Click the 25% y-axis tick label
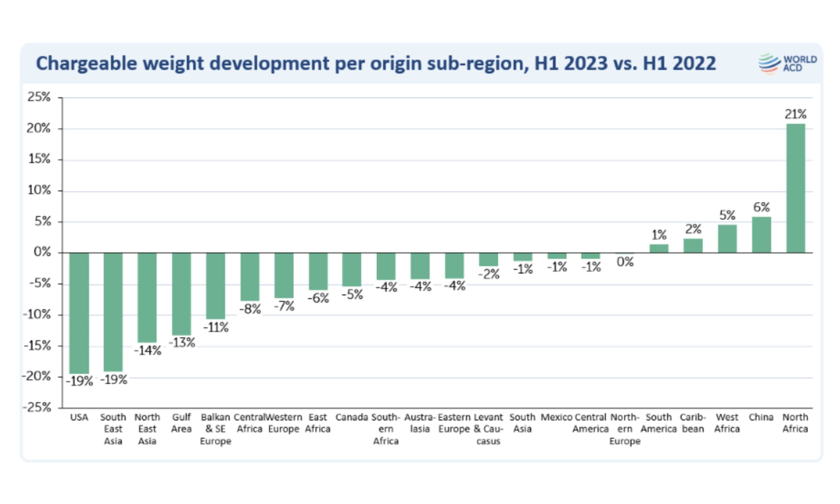Viewport: 840px width, 504px height. click(38, 98)
